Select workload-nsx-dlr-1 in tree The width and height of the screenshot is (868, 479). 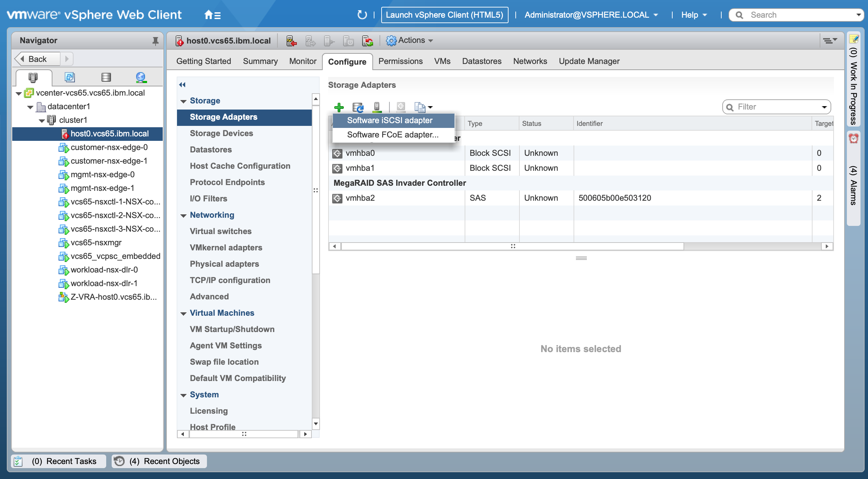[x=104, y=283]
